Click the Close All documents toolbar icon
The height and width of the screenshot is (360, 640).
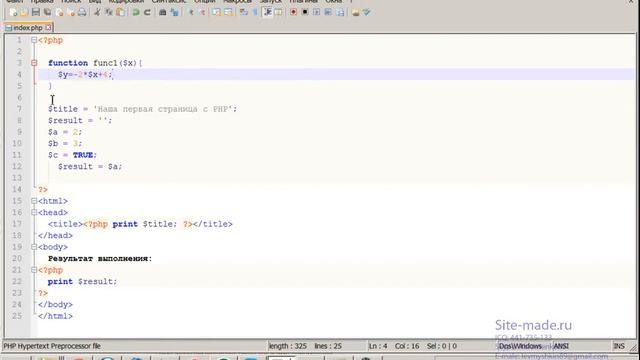tap(71, 12)
